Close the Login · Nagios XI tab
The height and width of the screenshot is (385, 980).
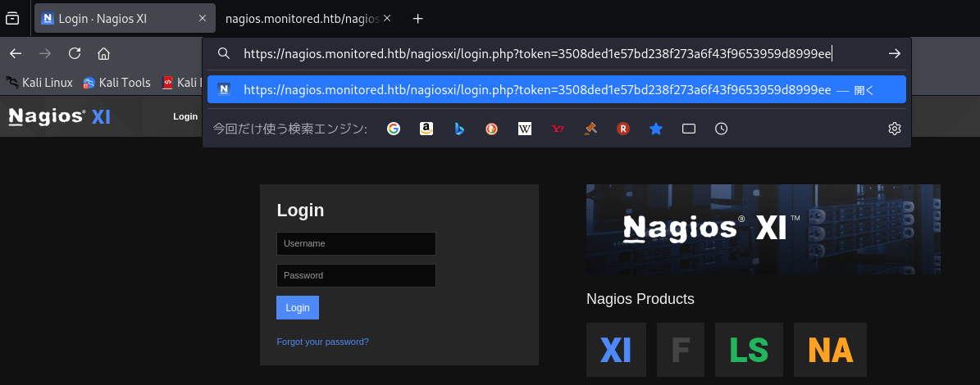(x=202, y=19)
